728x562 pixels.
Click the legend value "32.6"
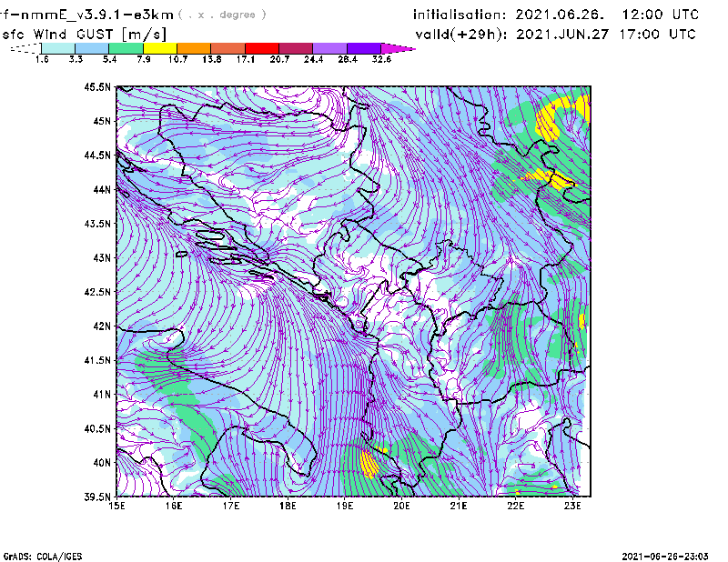click(381, 59)
